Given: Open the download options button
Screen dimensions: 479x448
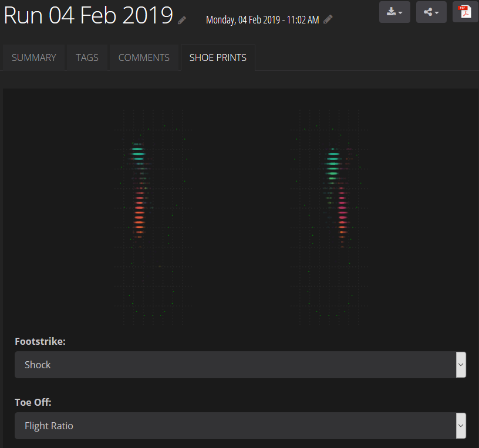Looking at the screenshot, I should tap(394, 12).
